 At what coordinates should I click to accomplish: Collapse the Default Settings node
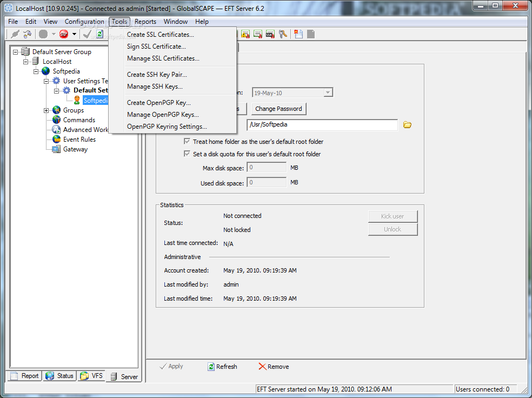[x=57, y=91]
